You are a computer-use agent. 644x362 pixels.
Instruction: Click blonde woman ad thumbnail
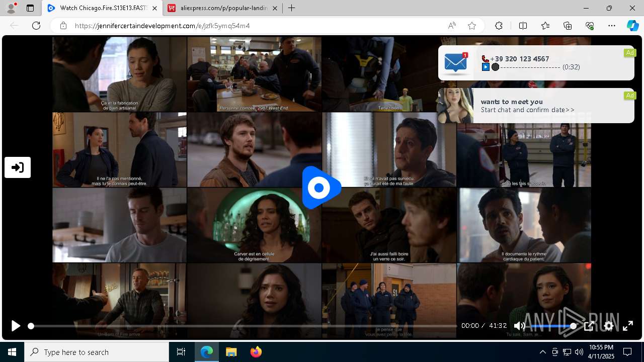pos(456,106)
